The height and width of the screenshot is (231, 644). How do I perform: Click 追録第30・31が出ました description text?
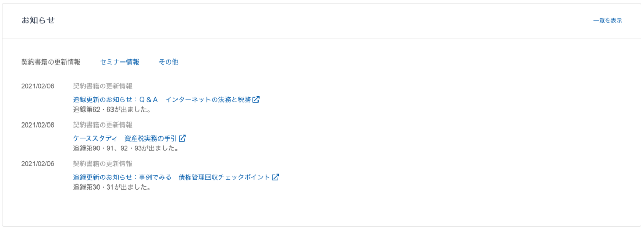pos(111,187)
